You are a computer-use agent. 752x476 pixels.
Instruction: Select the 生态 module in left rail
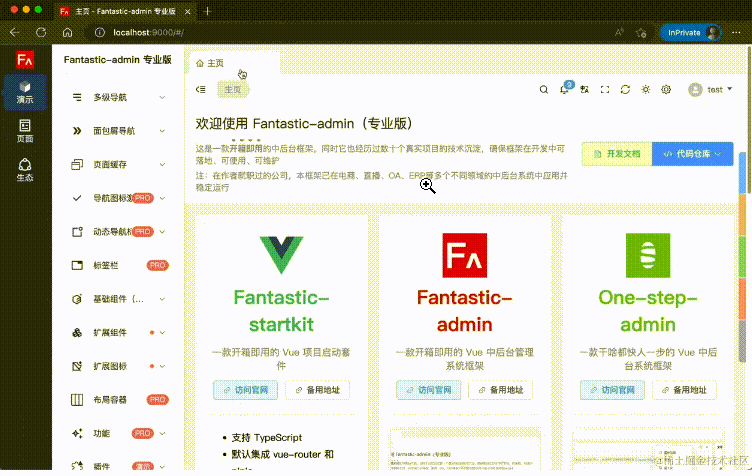25,170
